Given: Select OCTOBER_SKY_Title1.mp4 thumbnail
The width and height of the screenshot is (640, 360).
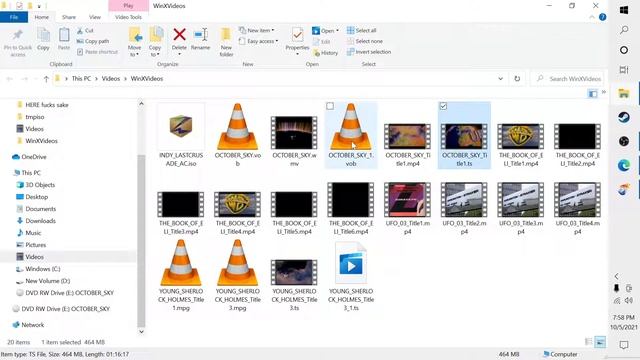Looking at the screenshot, I should (407, 135).
